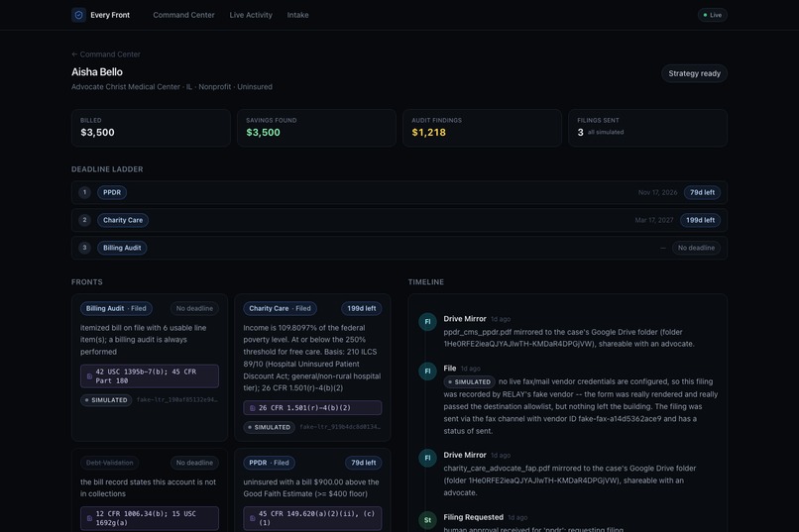Click the Every Front shield logo icon

pyautogui.click(x=78, y=15)
